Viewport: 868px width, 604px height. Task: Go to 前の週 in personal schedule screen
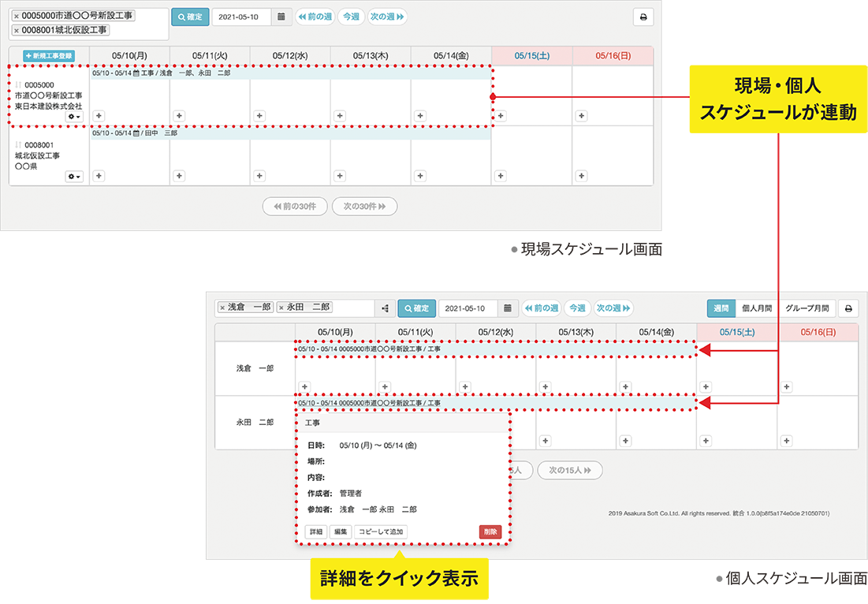[541, 308]
